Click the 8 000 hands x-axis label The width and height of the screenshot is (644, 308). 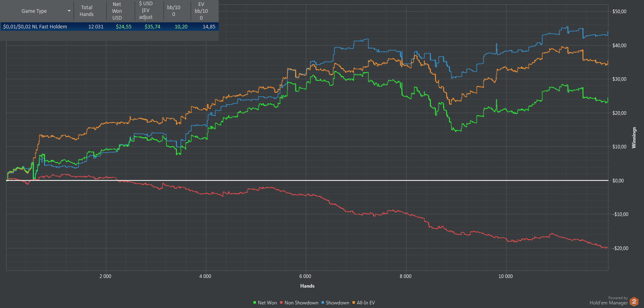pos(405,276)
